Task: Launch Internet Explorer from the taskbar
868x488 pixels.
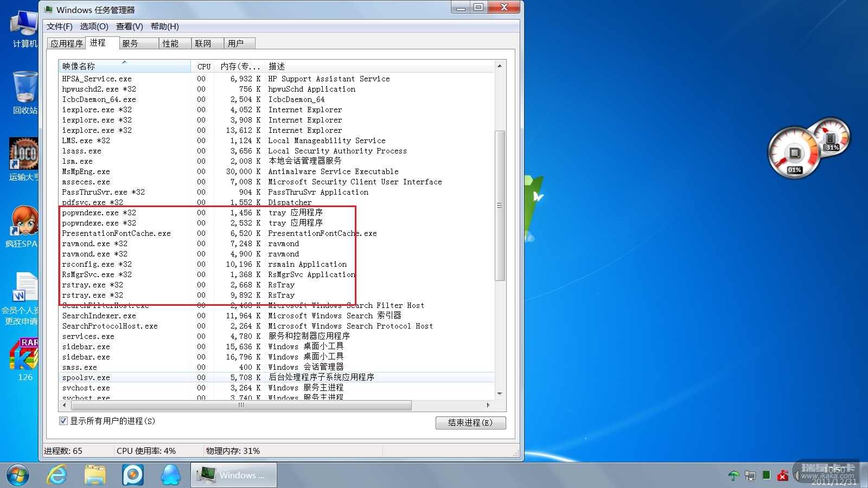Action: [57, 476]
